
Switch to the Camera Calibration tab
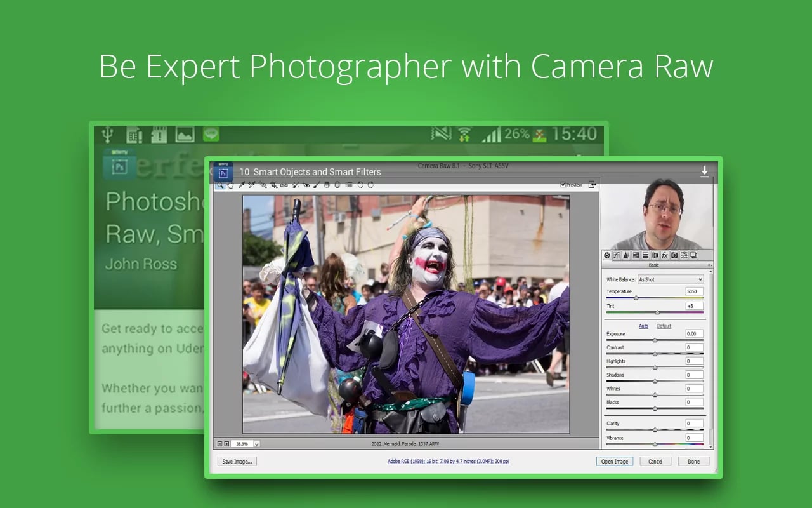pos(674,255)
